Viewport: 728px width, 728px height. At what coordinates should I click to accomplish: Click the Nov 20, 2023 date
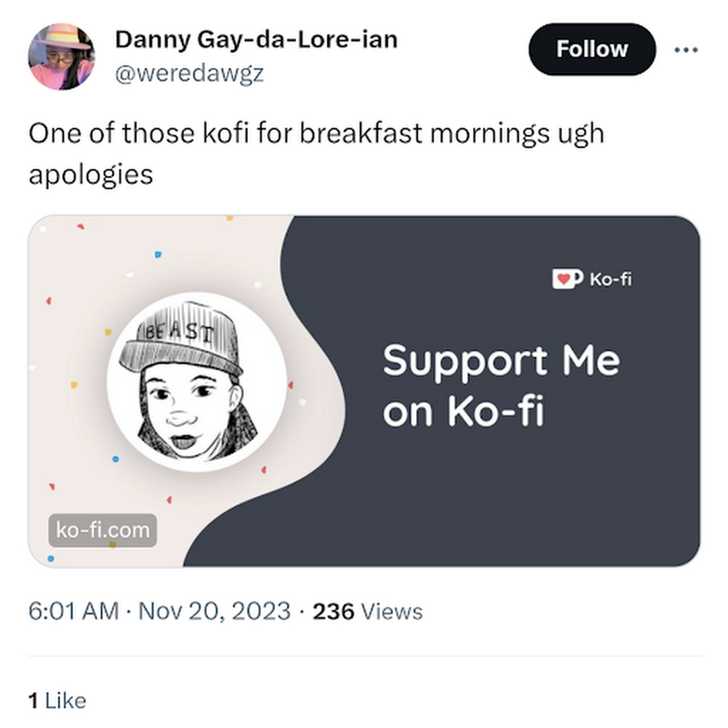(x=214, y=611)
